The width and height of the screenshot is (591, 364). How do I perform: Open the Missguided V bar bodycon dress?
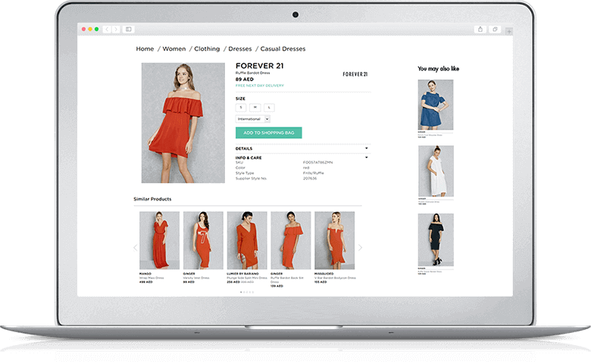click(335, 240)
